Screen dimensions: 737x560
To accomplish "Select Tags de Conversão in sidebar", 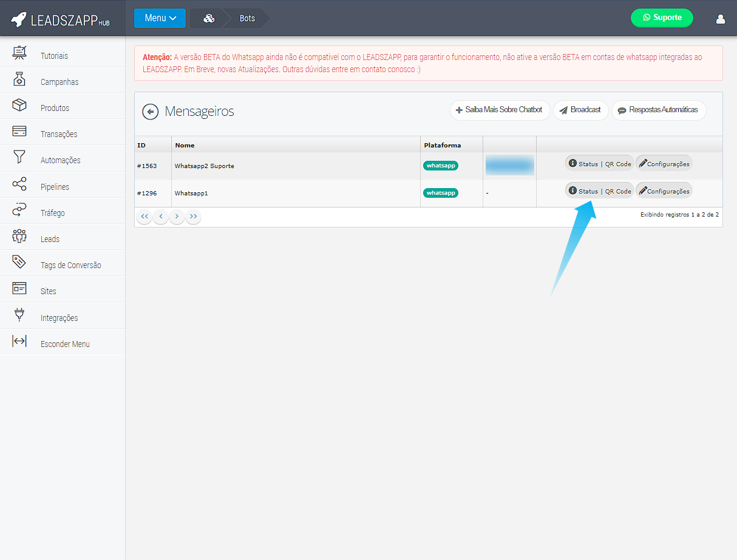I will point(70,265).
